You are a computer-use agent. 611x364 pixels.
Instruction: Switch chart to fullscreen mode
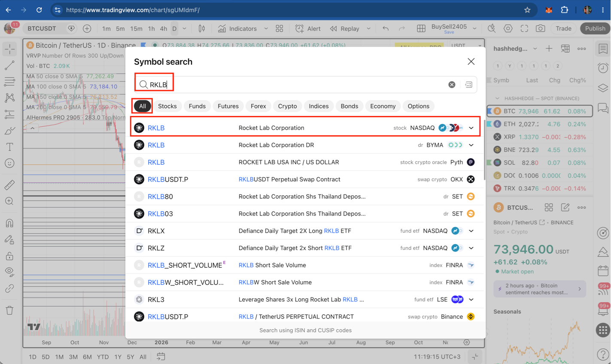[524, 29]
